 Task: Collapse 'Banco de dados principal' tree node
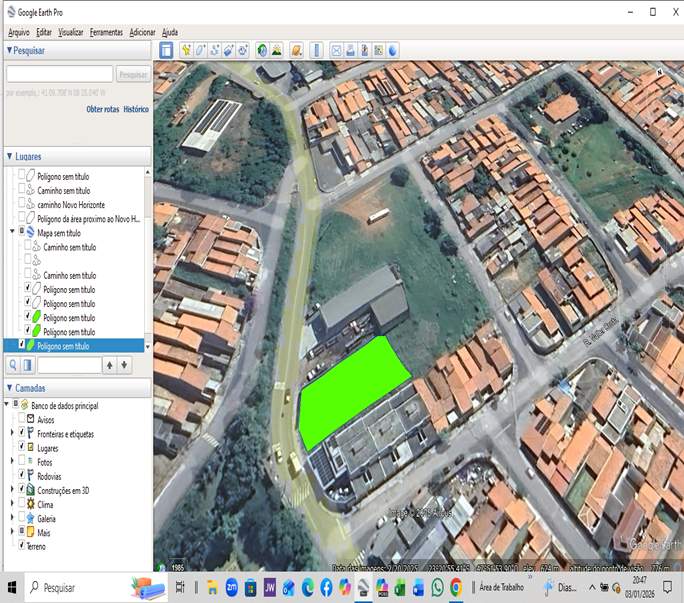tap(7, 404)
